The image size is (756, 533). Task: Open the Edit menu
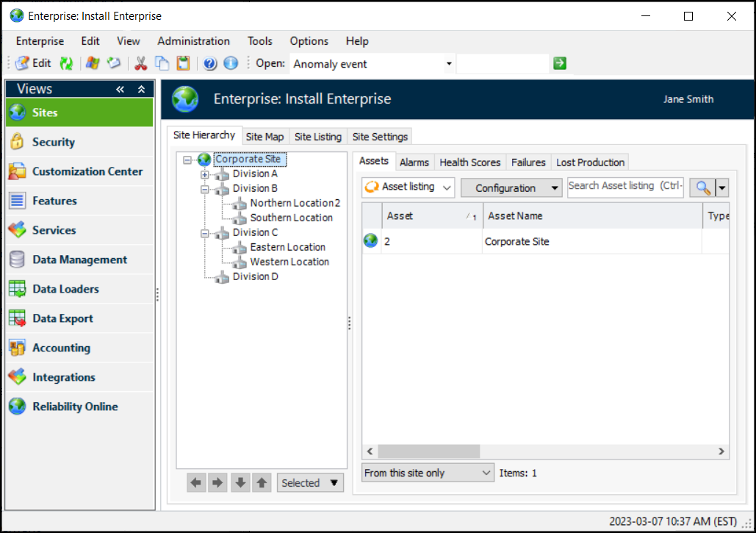pyautogui.click(x=90, y=41)
